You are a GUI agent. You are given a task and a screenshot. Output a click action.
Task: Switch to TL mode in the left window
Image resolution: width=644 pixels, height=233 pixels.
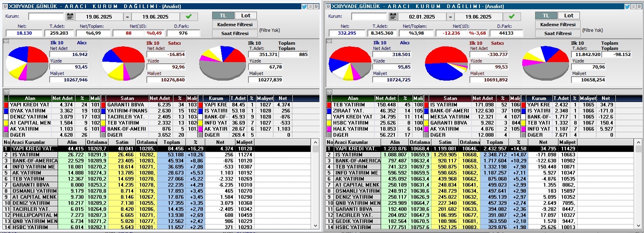(x=223, y=16)
